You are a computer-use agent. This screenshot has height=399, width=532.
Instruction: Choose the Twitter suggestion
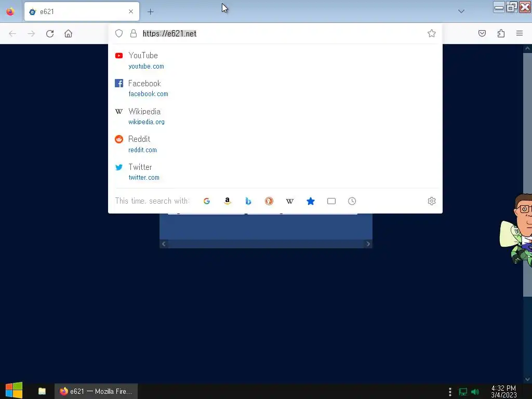coord(275,172)
